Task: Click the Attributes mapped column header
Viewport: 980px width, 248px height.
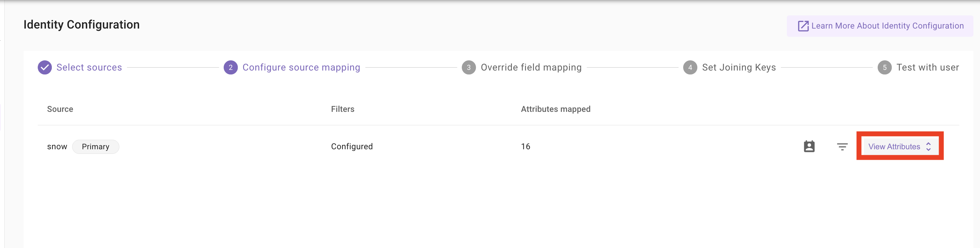Action: [x=556, y=109]
